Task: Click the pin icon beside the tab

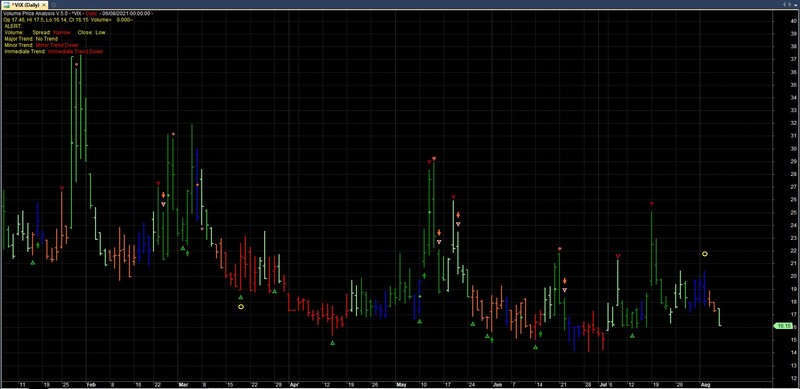Action: [x=53, y=4]
